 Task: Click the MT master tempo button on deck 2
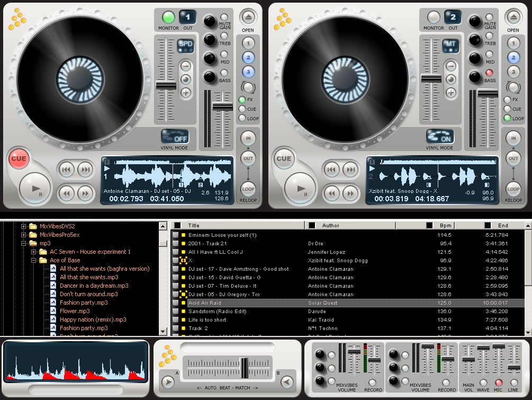[450, 46]
